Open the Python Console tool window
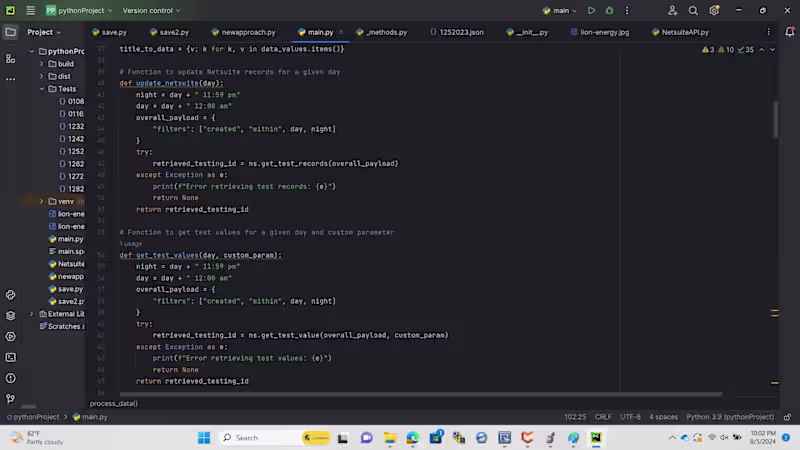This screenshot has width=800, height=450. pos(10,295)
